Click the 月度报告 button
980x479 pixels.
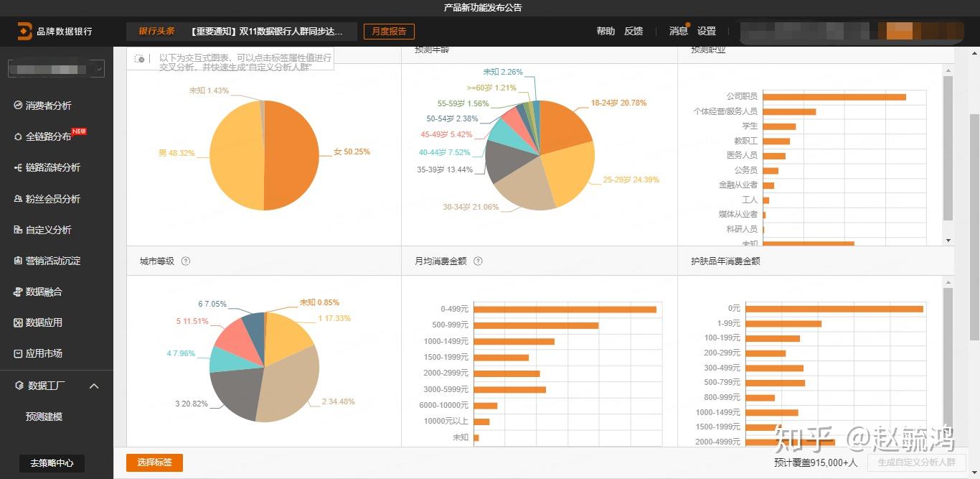(389, 32)
